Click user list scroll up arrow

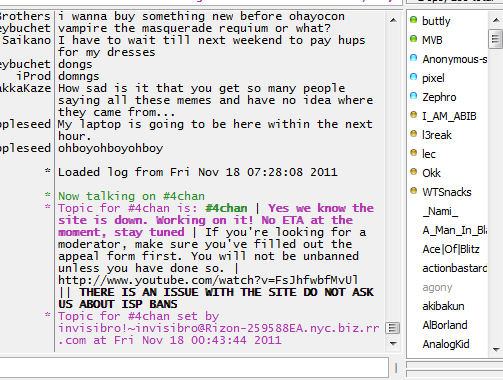coord(496,20)
